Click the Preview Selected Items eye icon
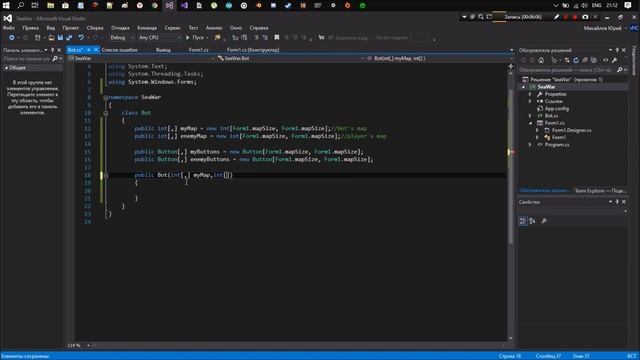This screenshot has width=640, height=360. (606, 60)
